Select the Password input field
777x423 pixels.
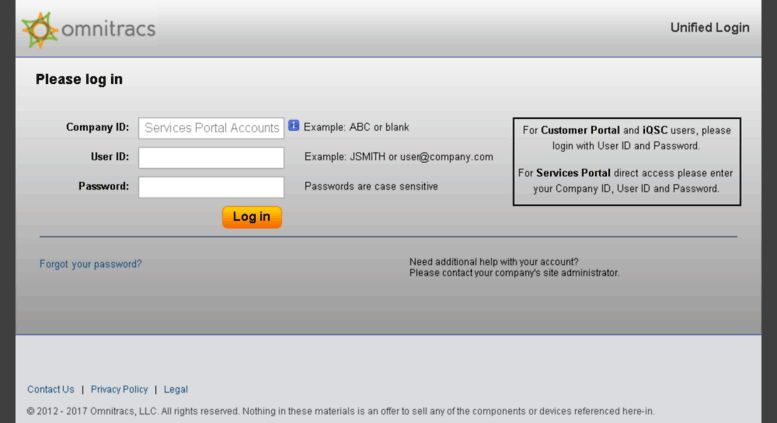pyautogui.click(x=211, y=187)
